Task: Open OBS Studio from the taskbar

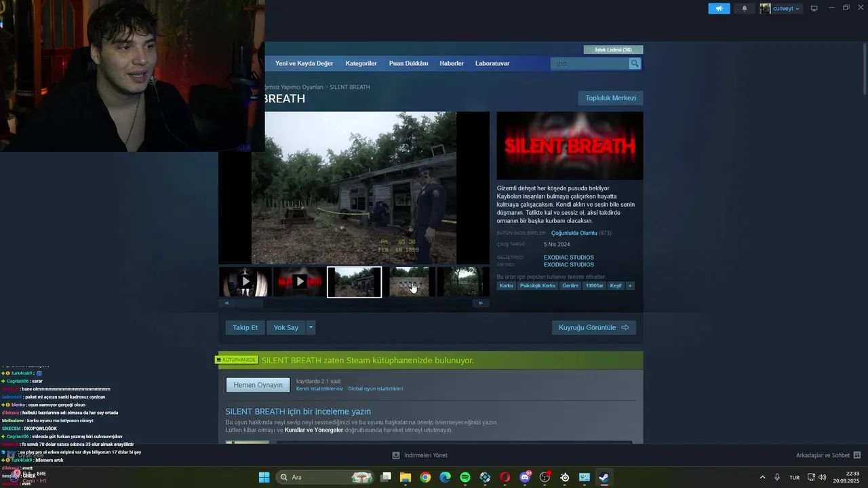Action: (x=545, y=477)
